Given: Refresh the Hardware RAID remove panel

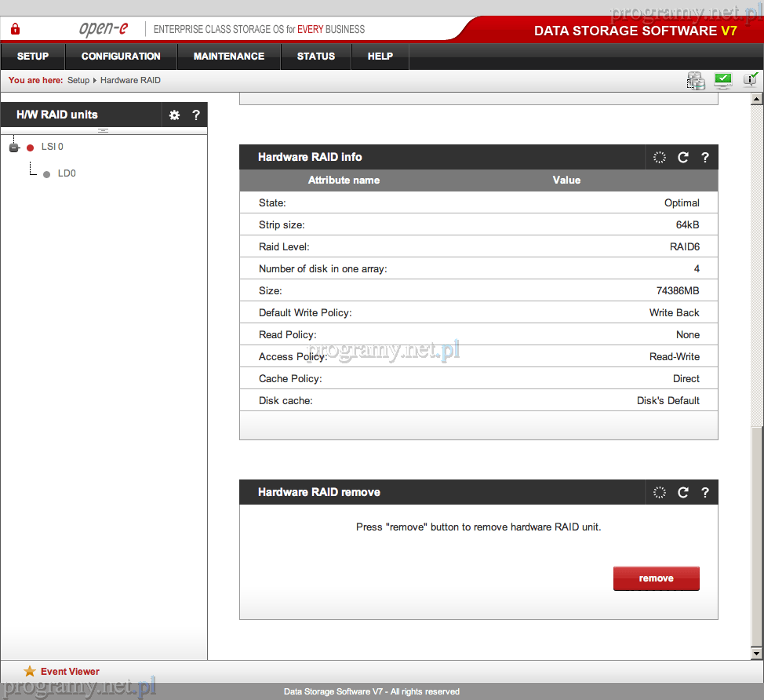Looking at the screenshot, I should (682, 493).
